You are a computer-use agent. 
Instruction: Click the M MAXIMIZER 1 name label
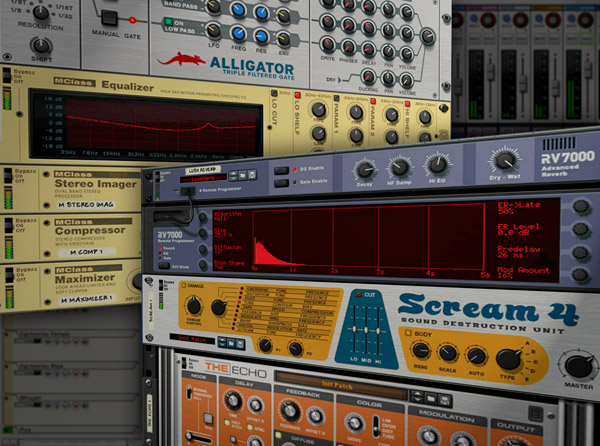[87, 300]
